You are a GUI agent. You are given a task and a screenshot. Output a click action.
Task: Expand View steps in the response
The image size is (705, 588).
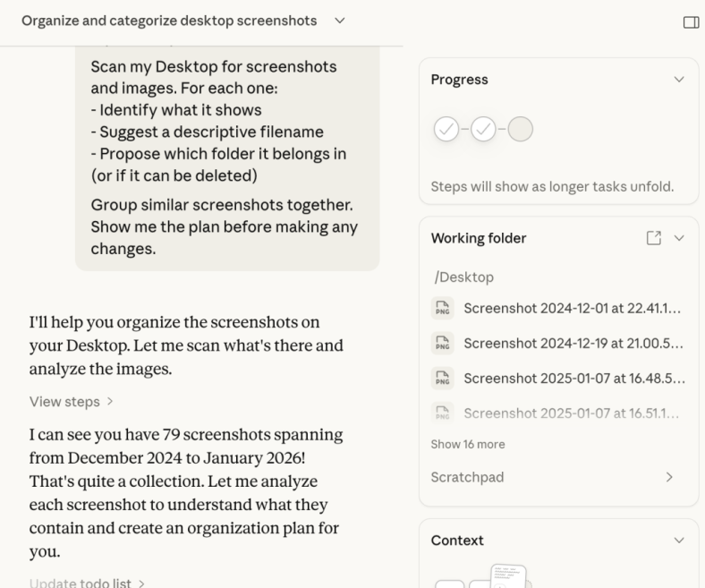(71, 402)
